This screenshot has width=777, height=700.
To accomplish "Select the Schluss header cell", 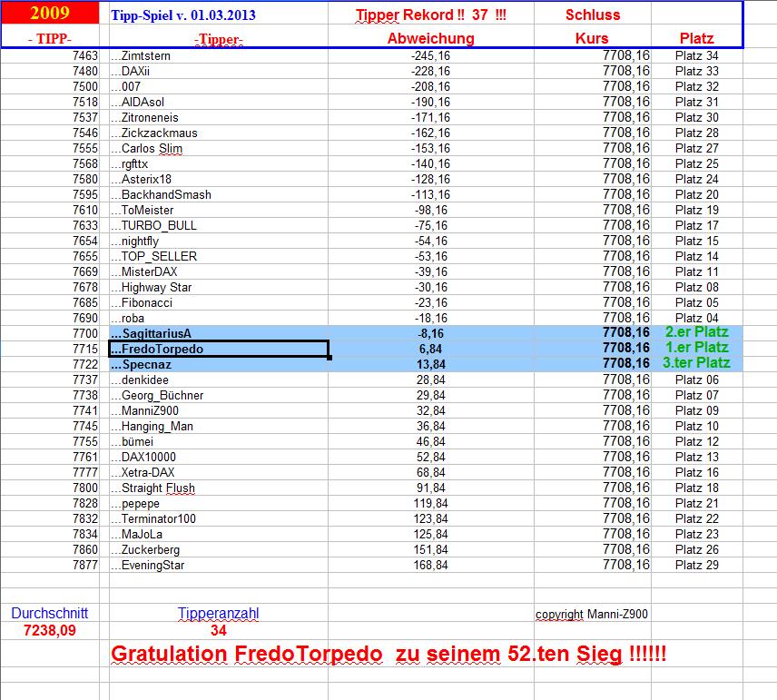I will click(593, 15).
